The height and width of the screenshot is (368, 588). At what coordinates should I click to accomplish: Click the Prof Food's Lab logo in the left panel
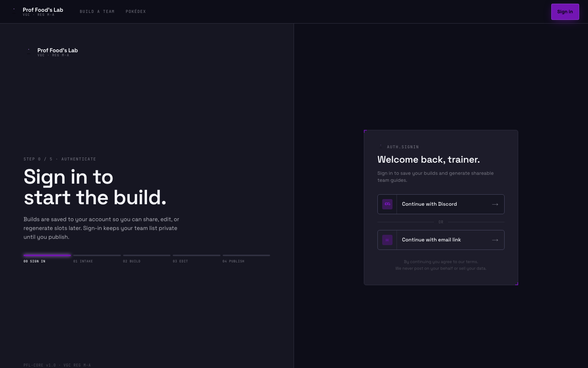click(51, 52)
